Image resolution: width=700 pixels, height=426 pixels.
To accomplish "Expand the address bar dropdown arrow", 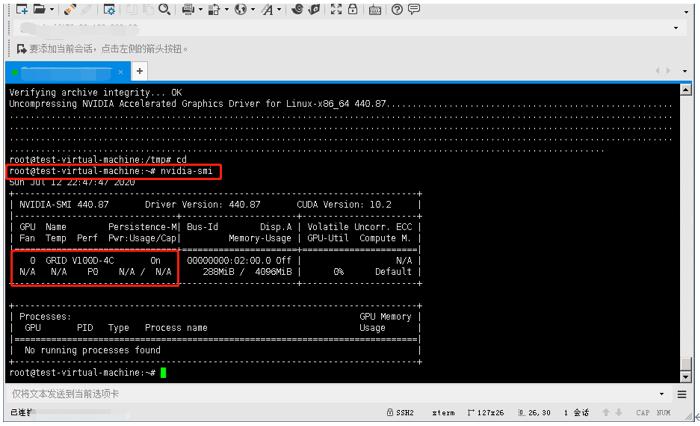I will [x=676, y=28].
